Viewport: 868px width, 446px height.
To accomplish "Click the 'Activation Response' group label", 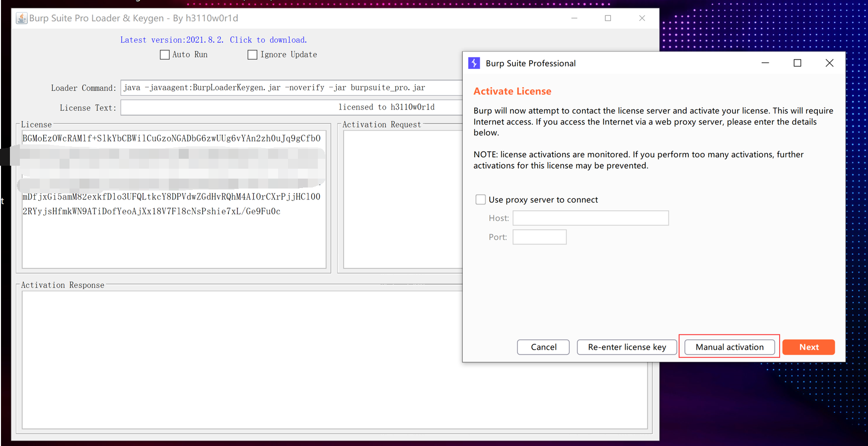I will (x=63, y=285).
